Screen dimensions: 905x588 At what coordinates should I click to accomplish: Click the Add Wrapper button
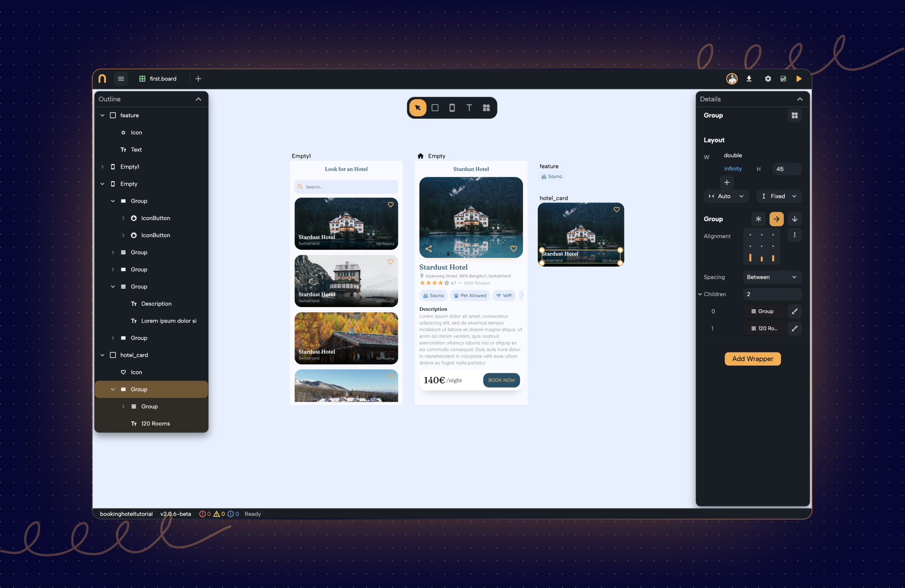[x=752, y=358]
